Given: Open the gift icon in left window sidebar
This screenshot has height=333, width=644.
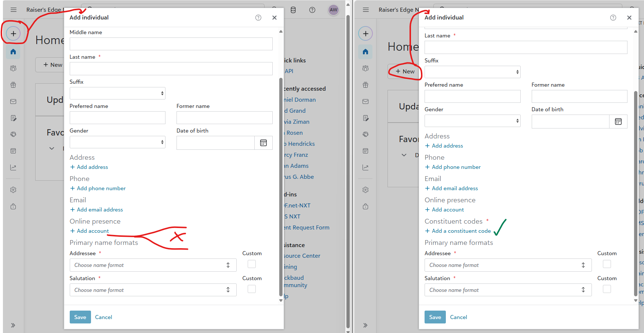Looking at the screenshot, I should pos(13,85).
